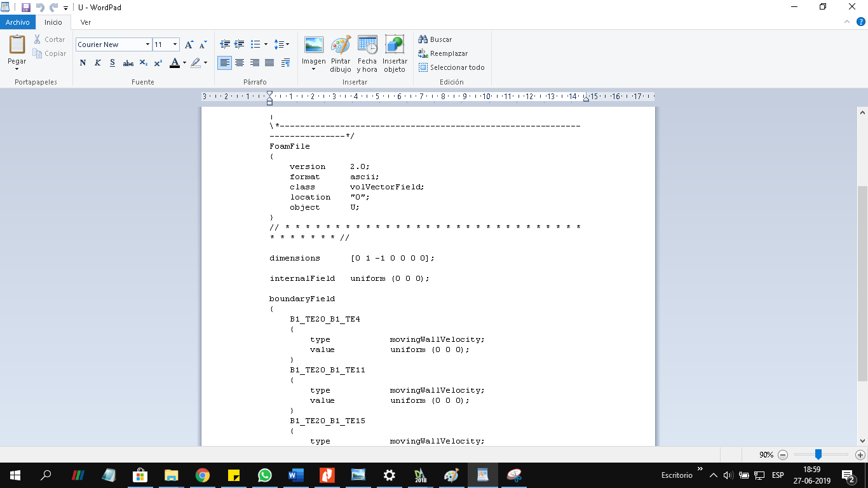The width and height of the screenshot is (868, 488).
Task: Zoom in with the plus button
Action: [860, 455]
